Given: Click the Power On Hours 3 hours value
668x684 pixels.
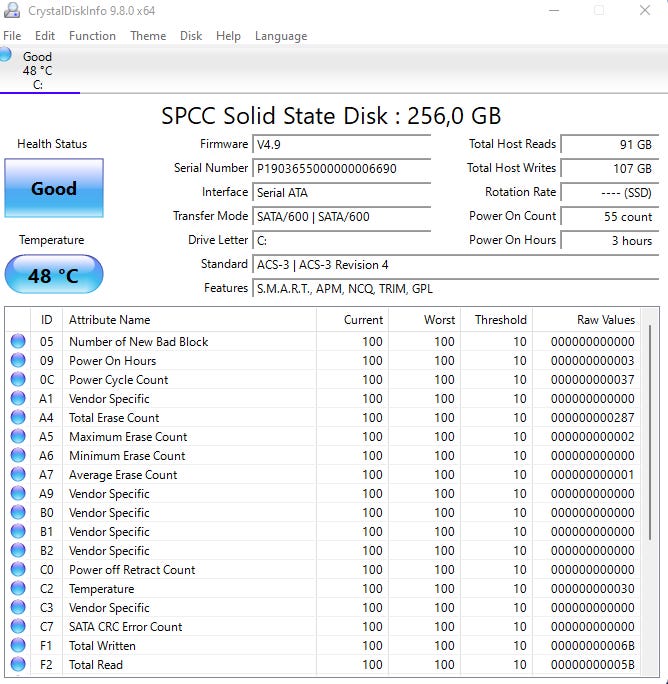Looking at the screenshot, I should click(x=610, y=240).
